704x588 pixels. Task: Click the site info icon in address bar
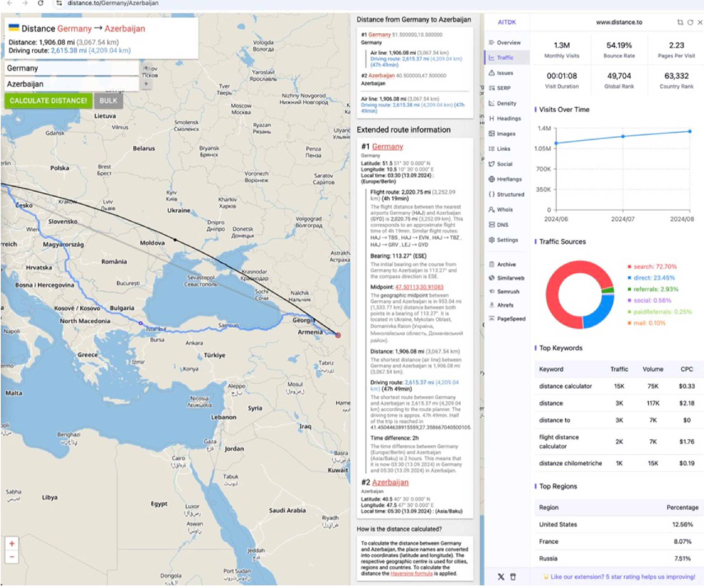coord(59,3)
